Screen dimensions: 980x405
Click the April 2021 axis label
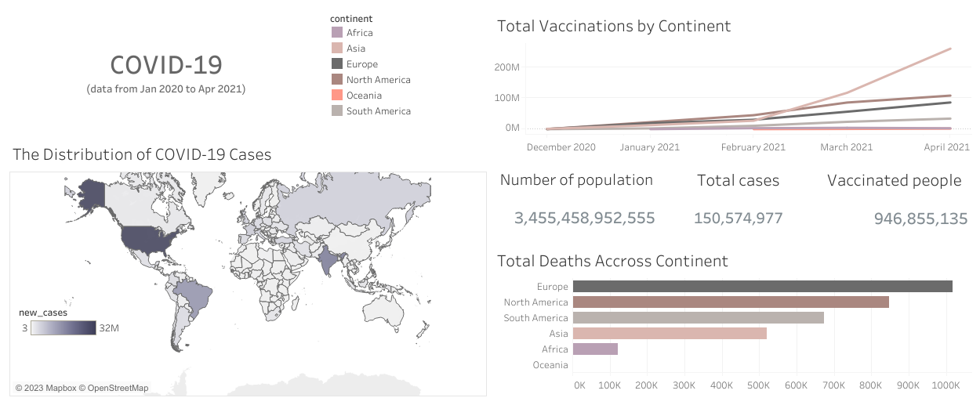[x=946, y=147]
